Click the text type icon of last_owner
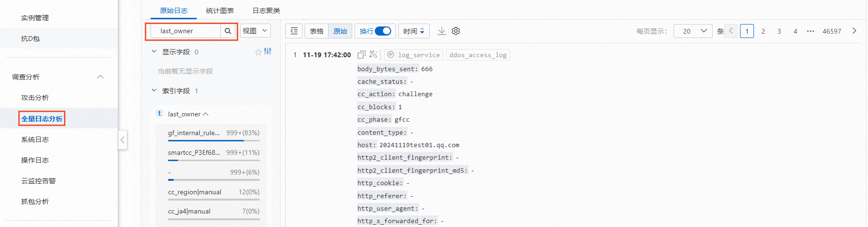868x227 pixels. coord(160,113)
